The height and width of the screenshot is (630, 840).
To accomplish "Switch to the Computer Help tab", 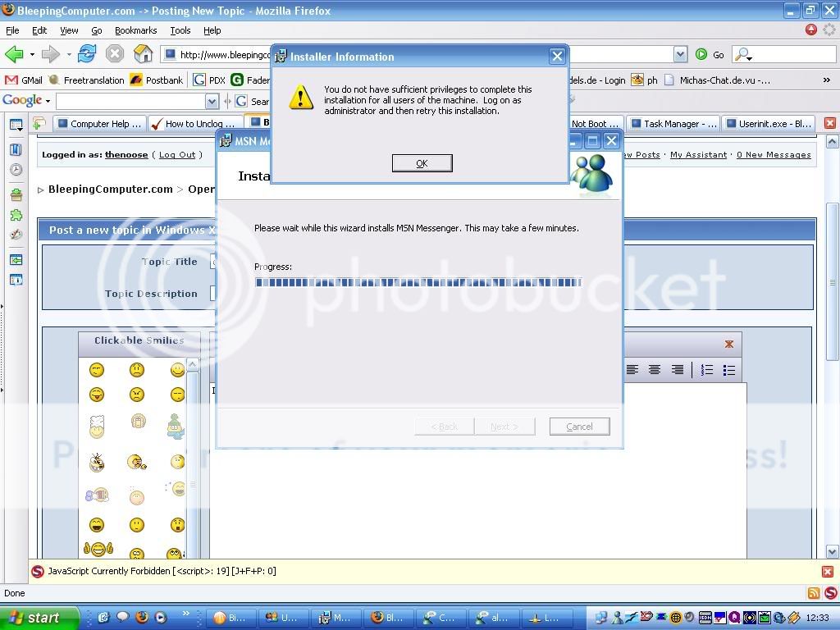I will [x=99, y=124].
